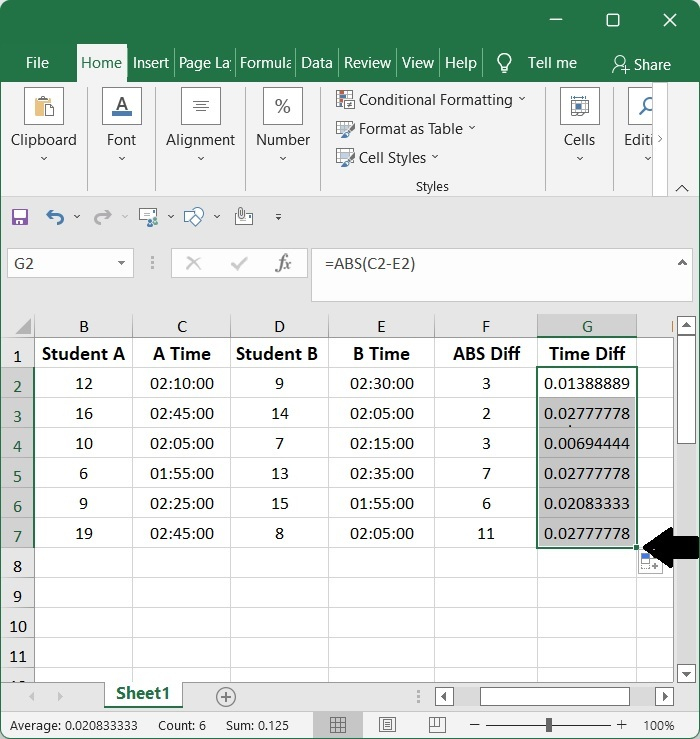Click the Clipboard paste icon

[44, 106]
